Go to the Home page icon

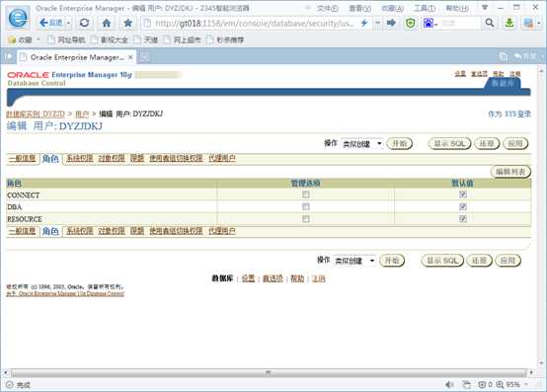107,23
